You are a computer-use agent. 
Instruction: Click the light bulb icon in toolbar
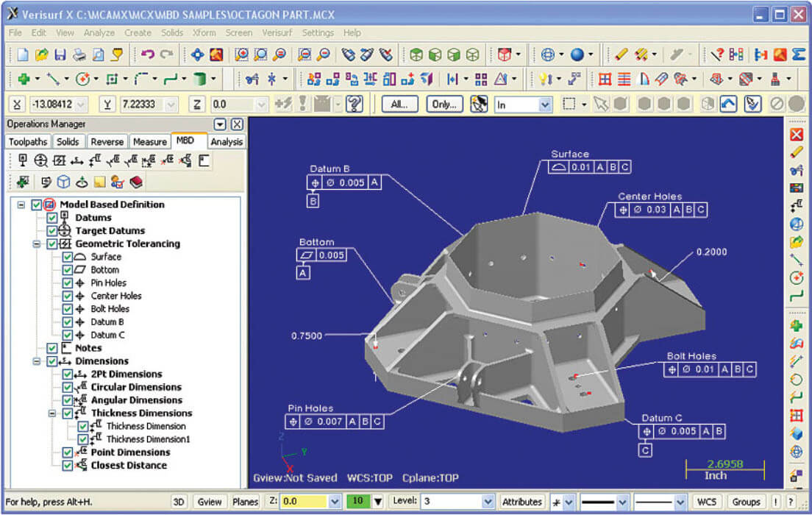click(544, 79)
